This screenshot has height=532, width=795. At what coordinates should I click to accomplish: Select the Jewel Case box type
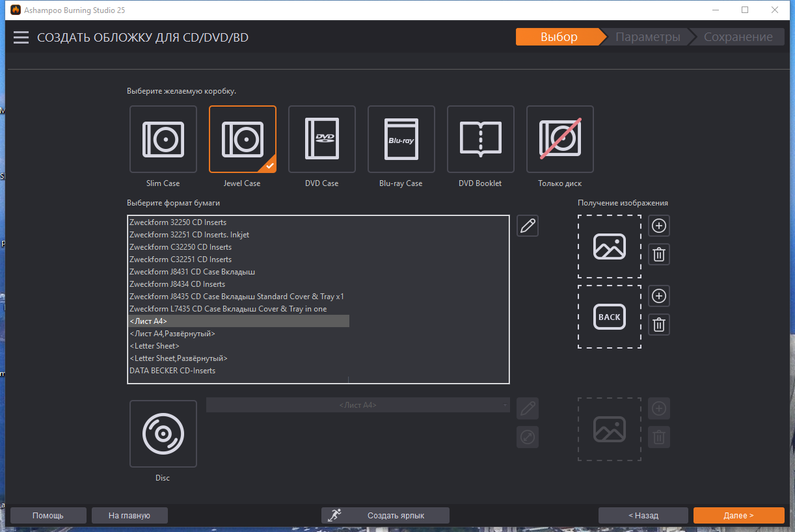(x=242, y=139)
